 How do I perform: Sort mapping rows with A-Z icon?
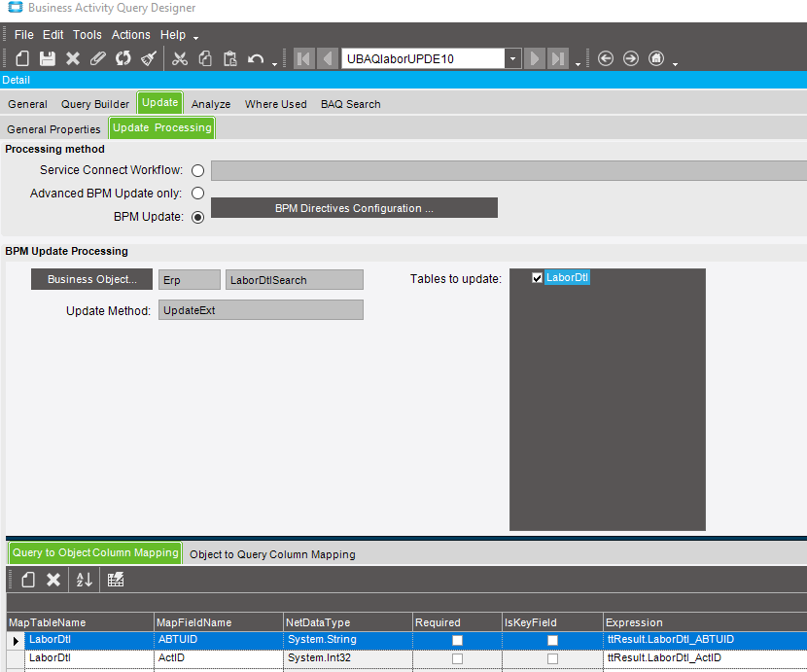point(85,580)
